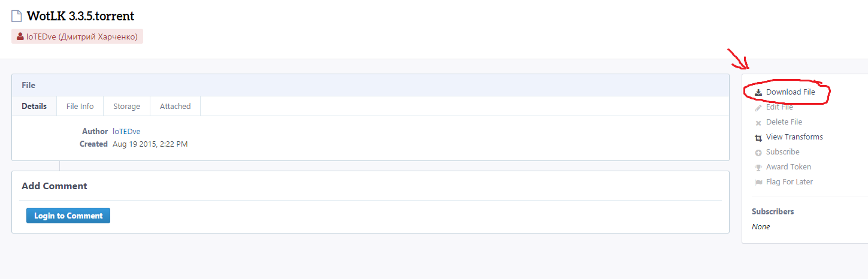This screenshot has width=868, height=279.
Task: Click the IoTEDve author link in Details
Action: pos(126,131)
